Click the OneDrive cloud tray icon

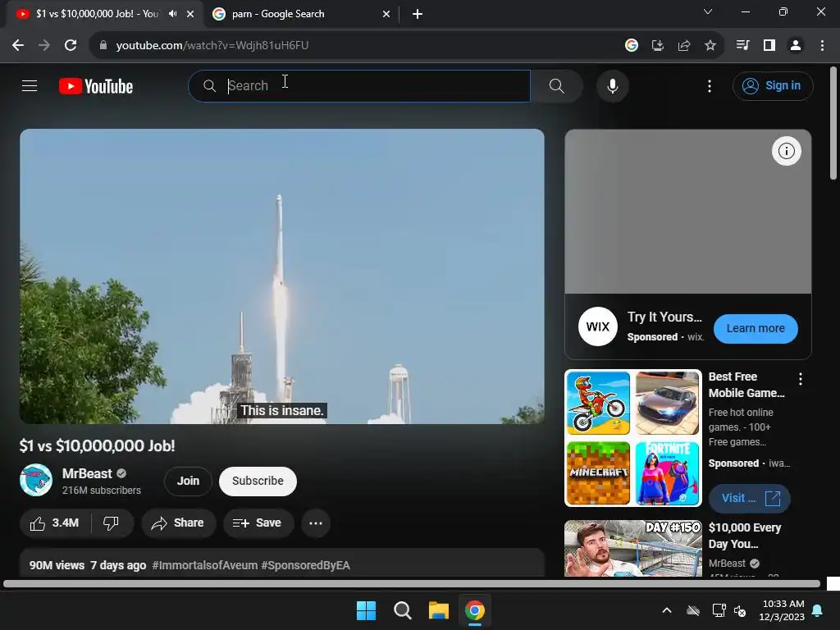(x=693, y=610)
